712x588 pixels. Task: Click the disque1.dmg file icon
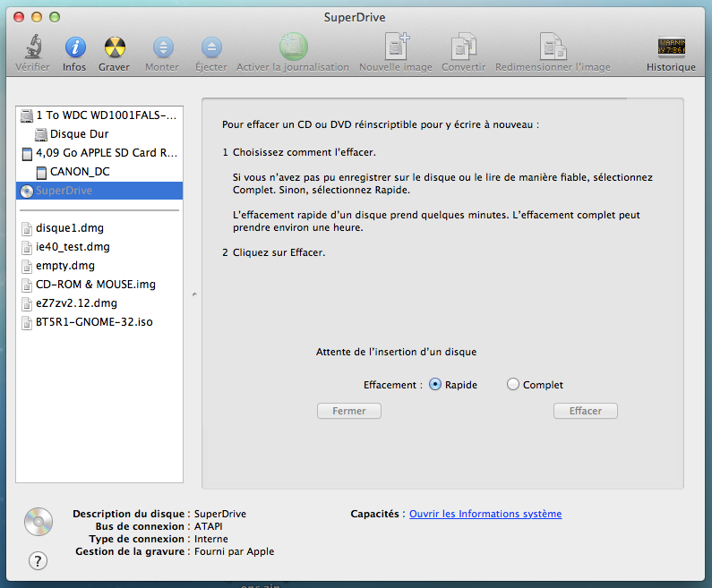(x=27, y=229)
